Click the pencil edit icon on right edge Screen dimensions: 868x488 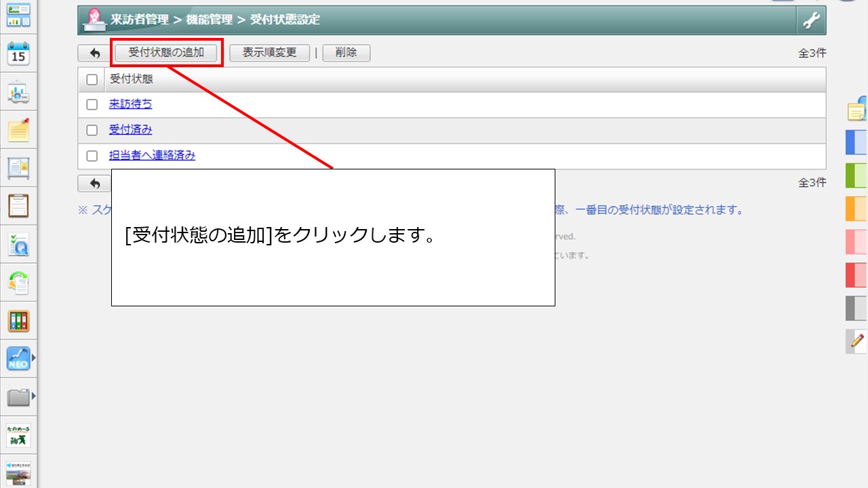[x=858, y=340]
